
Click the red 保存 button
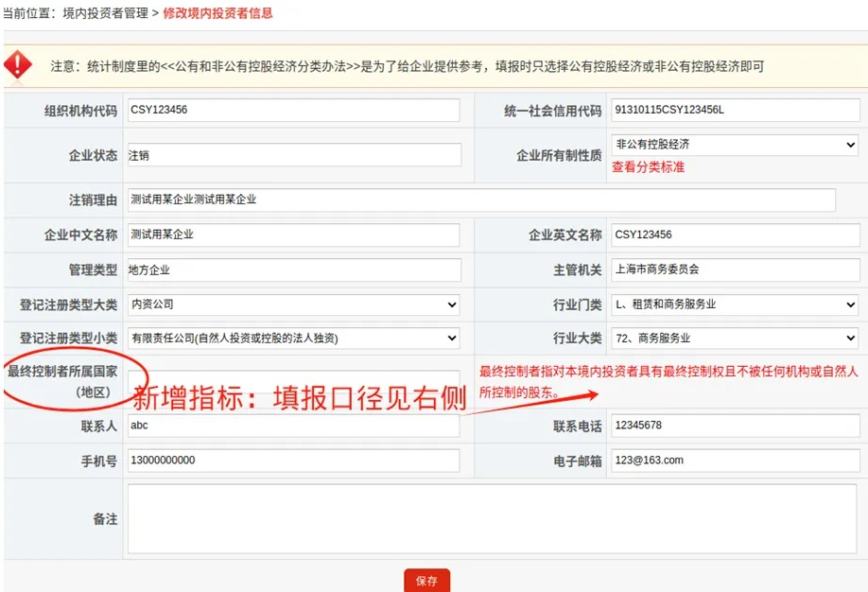pos(426,581)
